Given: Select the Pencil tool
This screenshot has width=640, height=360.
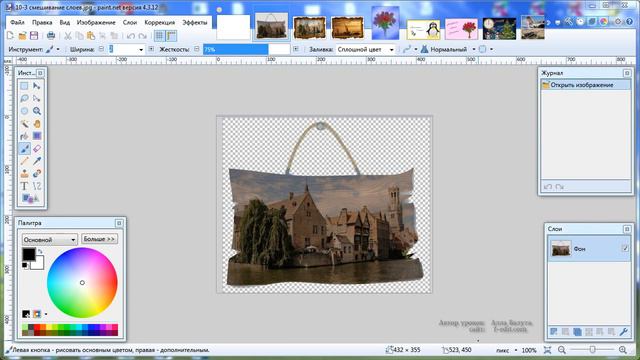Looking at the screenshot, I should 24,161.
